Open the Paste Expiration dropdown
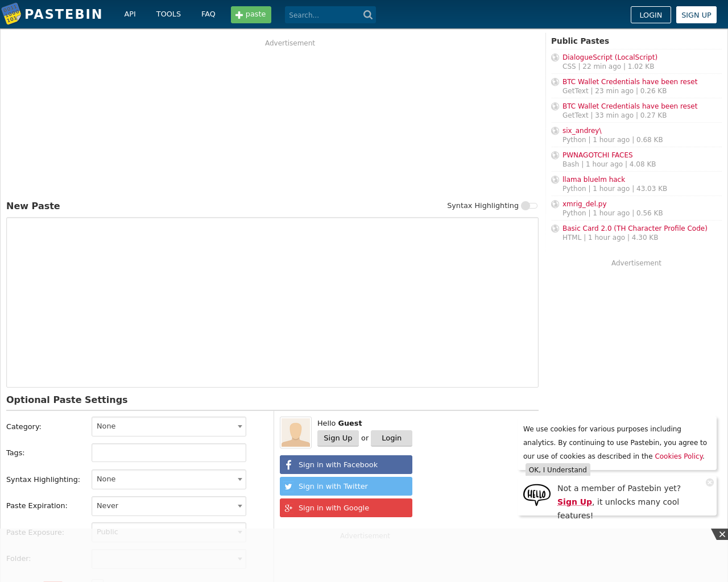Screen dimensions: 728x582 tap(169, 506)
